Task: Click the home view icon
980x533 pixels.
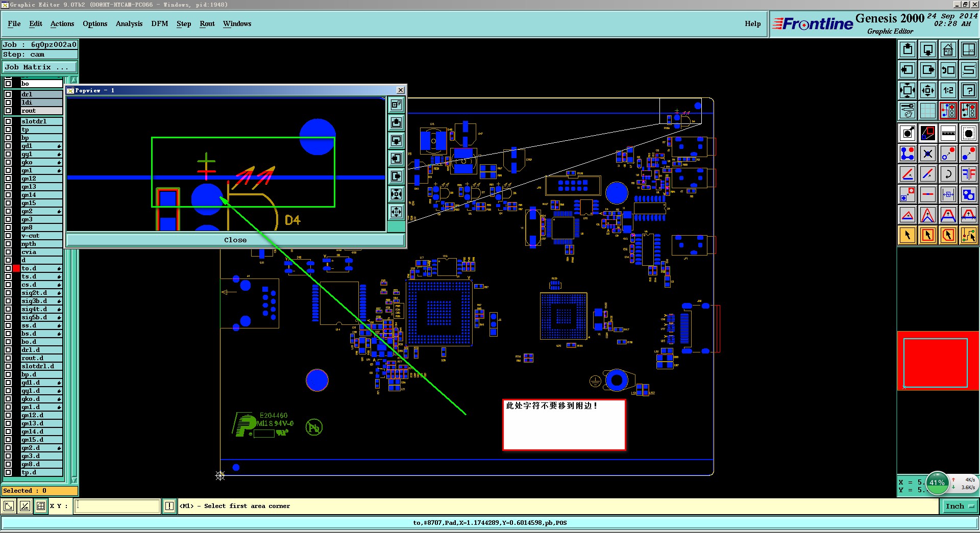Action: pyautogui.click(x=948, y=49)
